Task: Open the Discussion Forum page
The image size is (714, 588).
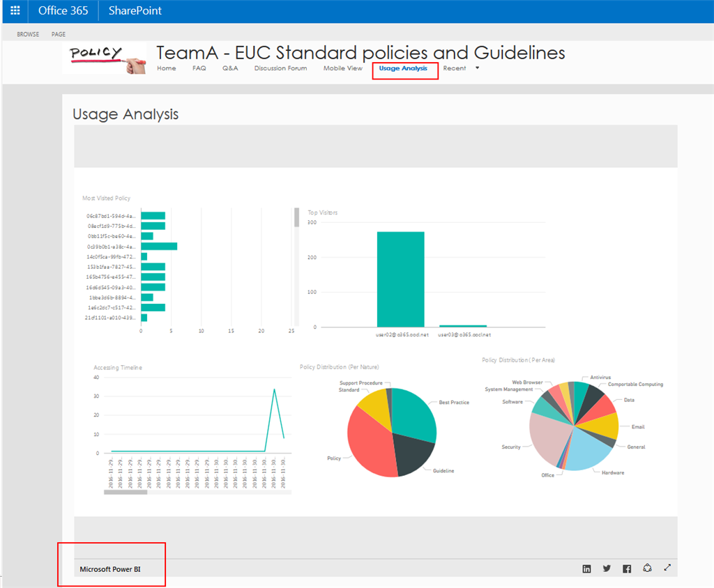Action: [x=280, y=68]
